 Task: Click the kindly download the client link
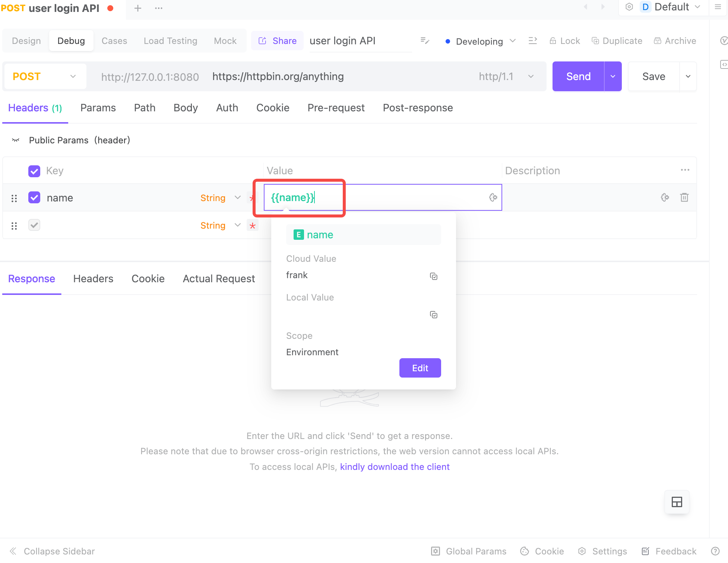(x=394, y=466)
